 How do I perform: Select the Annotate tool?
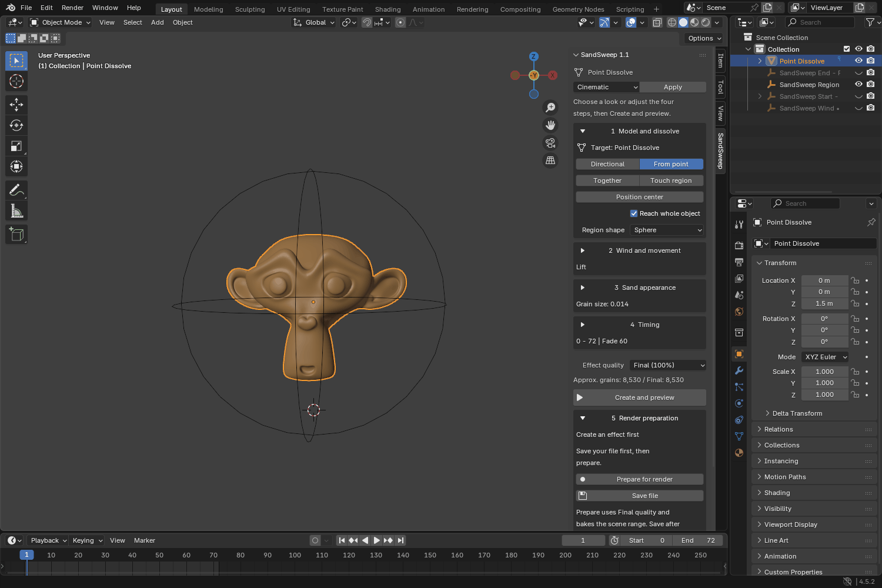[x=16, y=190]
